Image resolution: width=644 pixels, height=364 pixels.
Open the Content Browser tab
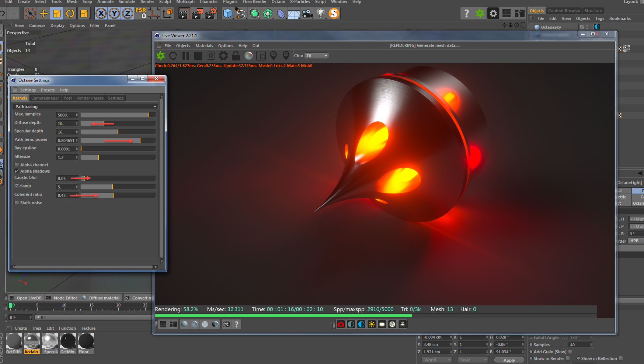(564, 11)
